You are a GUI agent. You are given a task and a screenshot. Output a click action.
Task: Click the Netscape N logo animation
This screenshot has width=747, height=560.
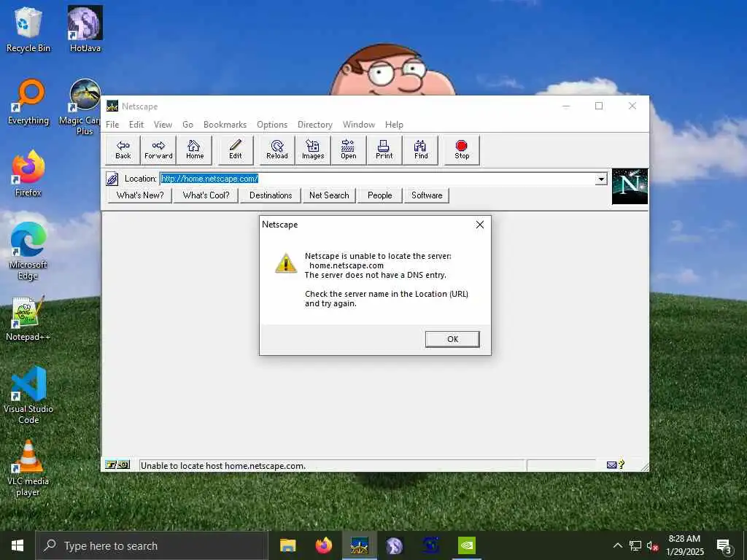(x=630, y=186)
